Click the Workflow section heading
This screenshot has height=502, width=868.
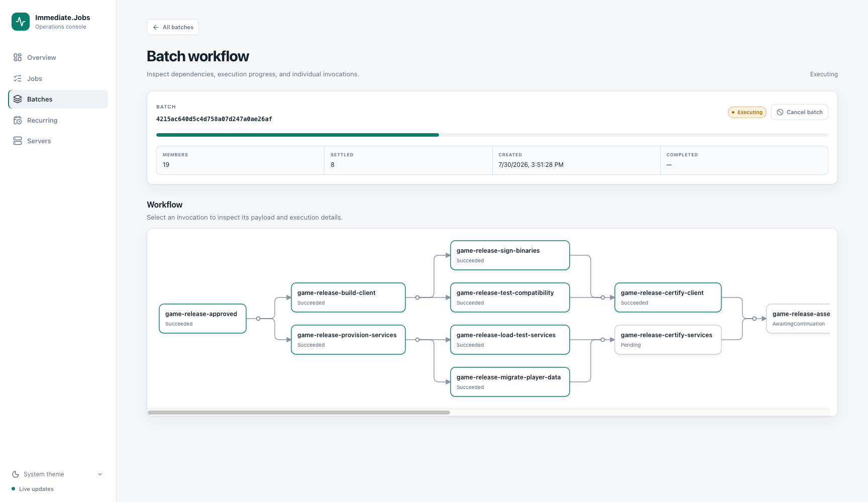[x=165, y=205]
